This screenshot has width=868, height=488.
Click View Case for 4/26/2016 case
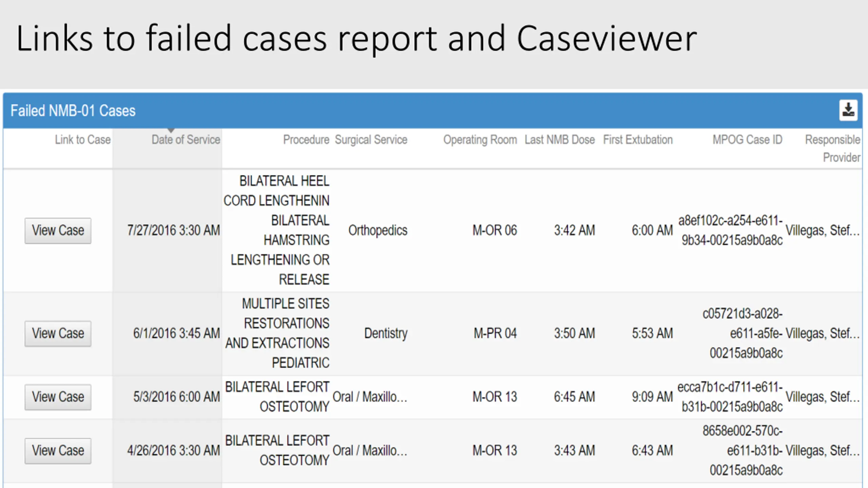[x=58, y=451]
